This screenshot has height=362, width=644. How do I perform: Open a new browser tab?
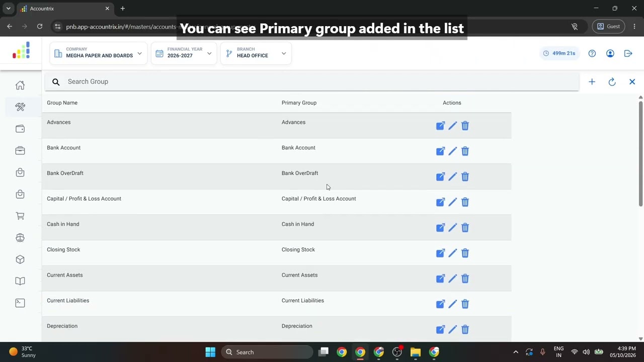click(x=122, y=9)
